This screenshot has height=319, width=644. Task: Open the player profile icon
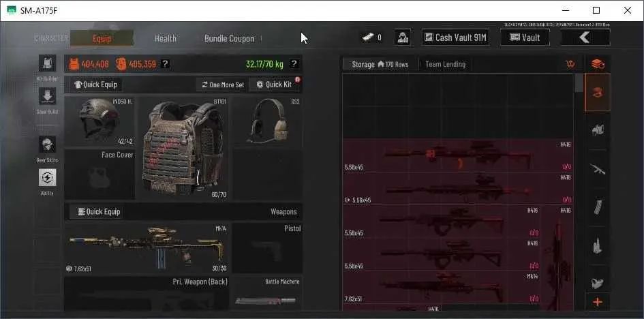[403, 37]
